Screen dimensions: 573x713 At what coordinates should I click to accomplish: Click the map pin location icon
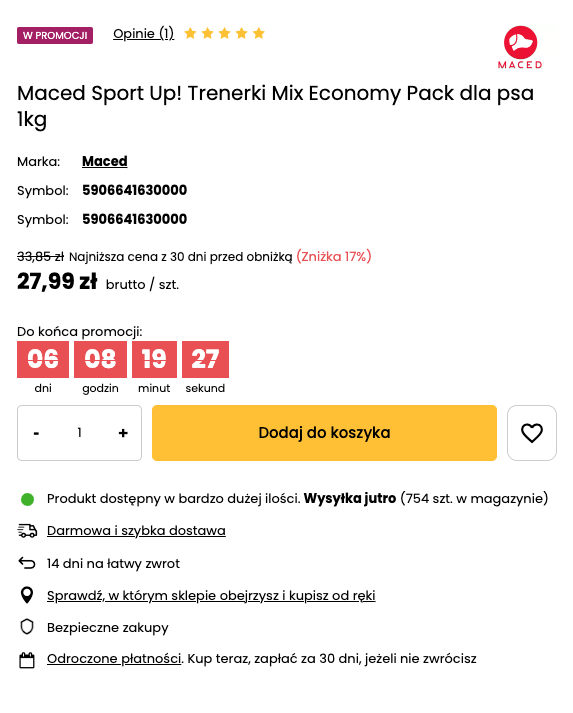[x=27, y=595]
